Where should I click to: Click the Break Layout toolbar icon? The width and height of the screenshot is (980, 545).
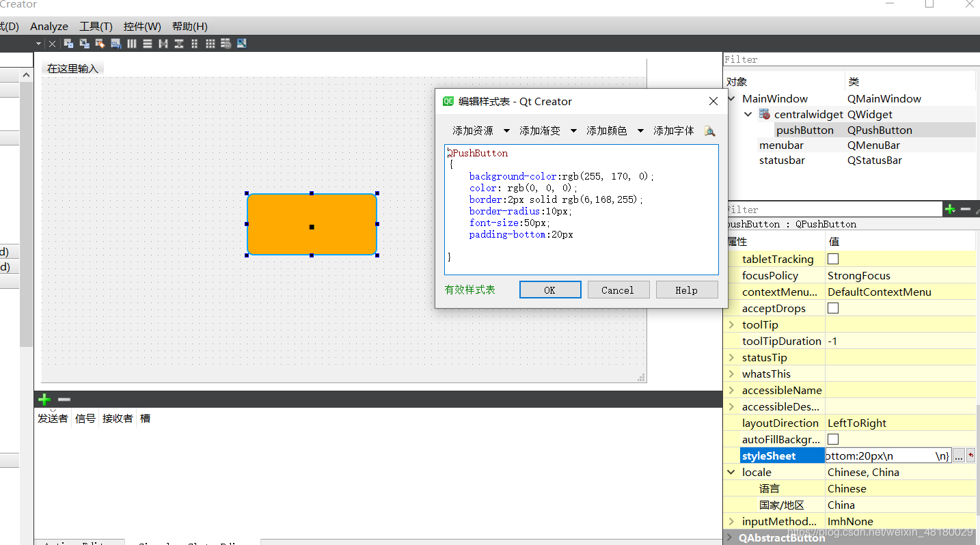click(x=226, y=44)
